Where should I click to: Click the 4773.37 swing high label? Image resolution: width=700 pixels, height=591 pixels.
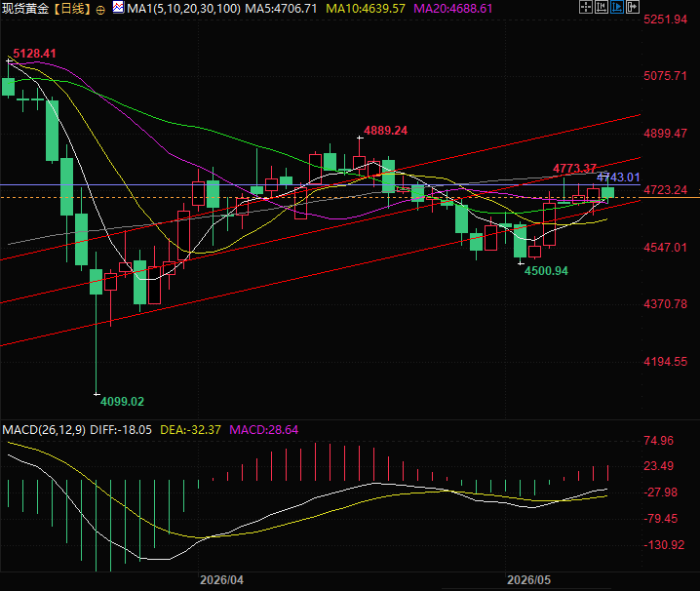point(574,169)
